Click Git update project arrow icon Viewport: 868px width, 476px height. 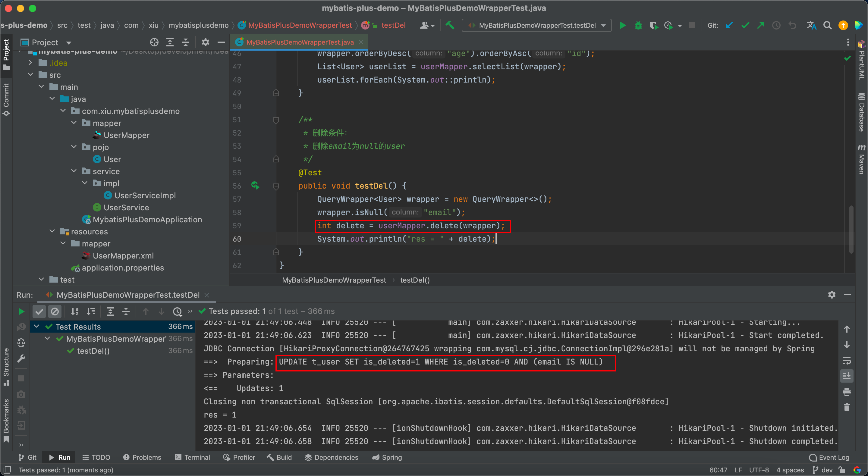[729, 25]
